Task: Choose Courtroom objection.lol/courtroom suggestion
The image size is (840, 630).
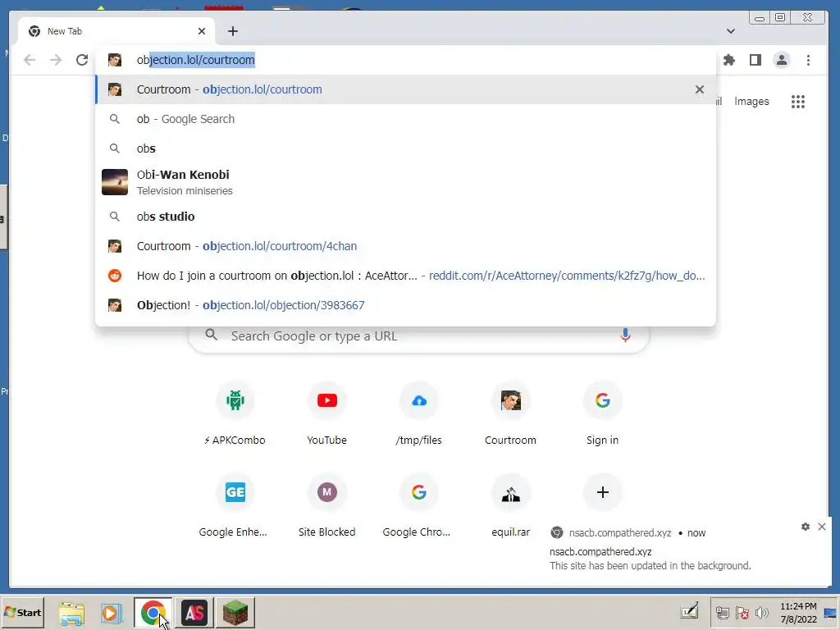Action: tap(405, 89)
